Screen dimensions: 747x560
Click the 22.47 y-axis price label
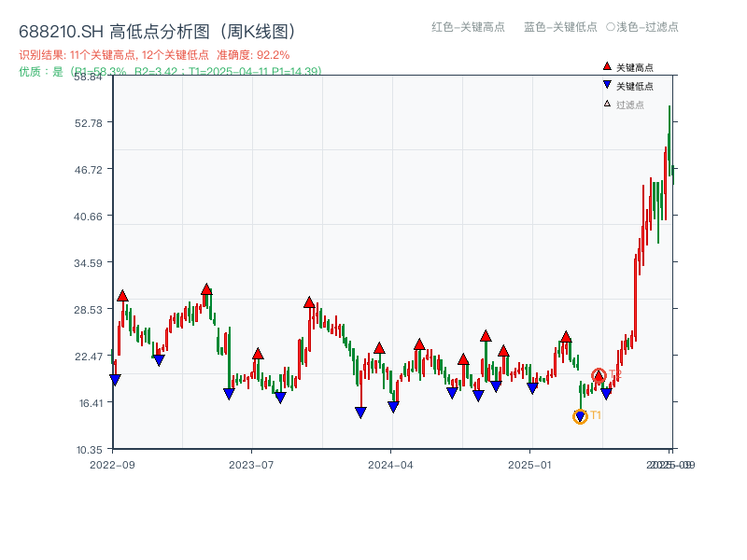(88, 357)
